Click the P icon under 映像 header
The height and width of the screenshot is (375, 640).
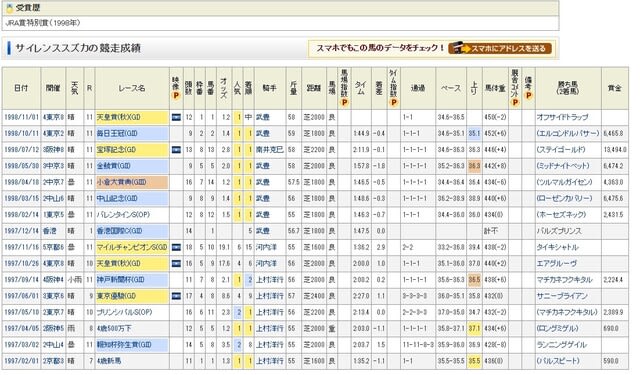[x=176, y=96]
